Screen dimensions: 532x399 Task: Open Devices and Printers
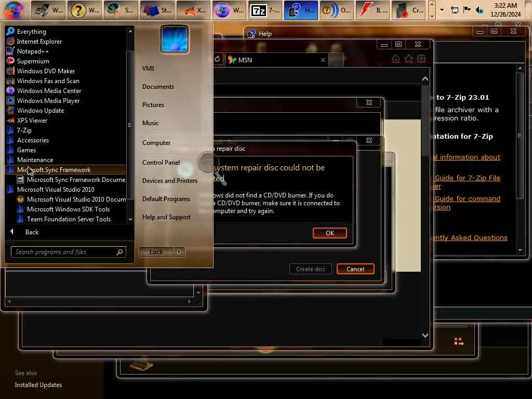coord(170,180)
